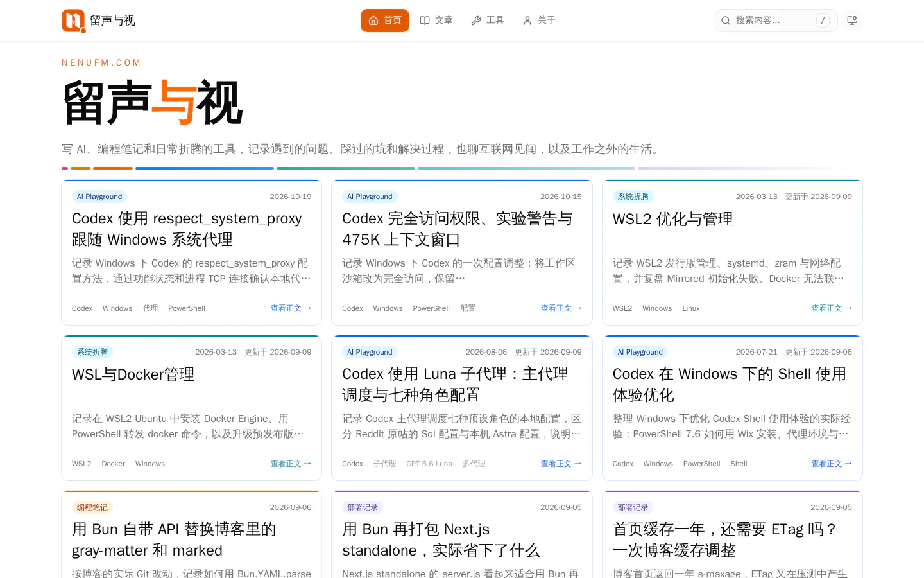
Task: Click 多代理 tag on Luna card
Action: click(474, 464)
